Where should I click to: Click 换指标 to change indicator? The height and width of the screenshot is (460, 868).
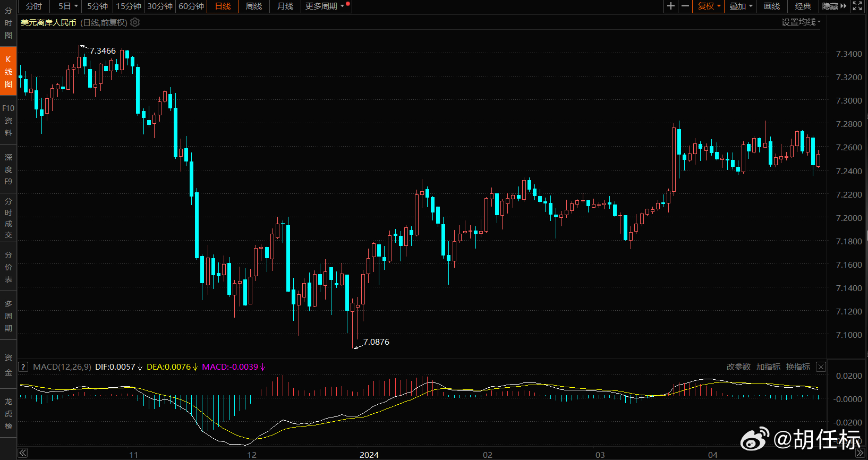point(798,367)
